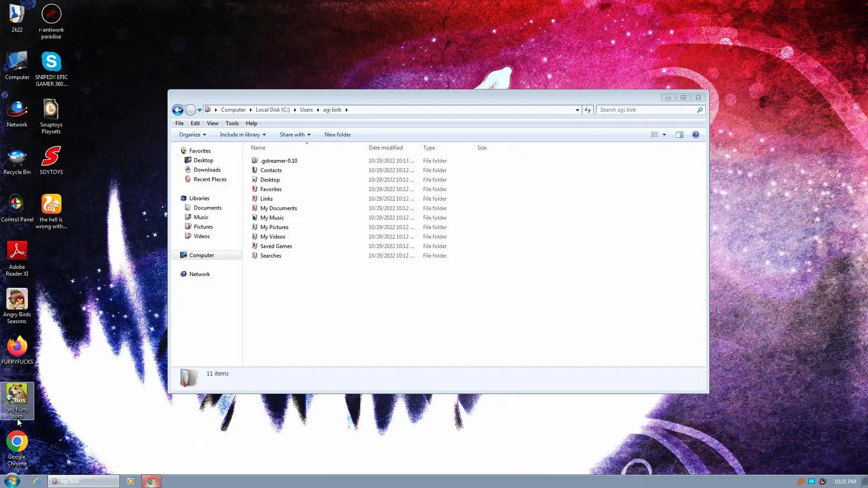The width and height of the screenshot is (868, 488).
Task: Open the Help question mark icon
Action: click(695, 135)
